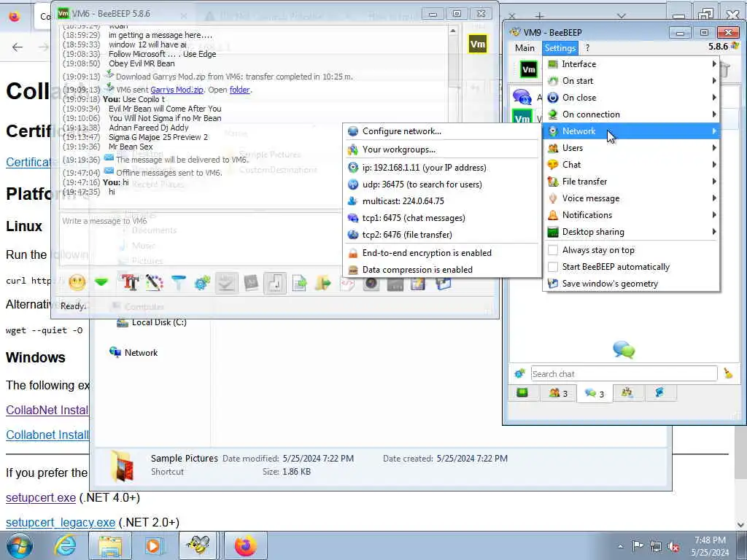The height and width of the screenshot is (560, 747).
Task: Expand the File transfer submenu
Action: point(631,182)
